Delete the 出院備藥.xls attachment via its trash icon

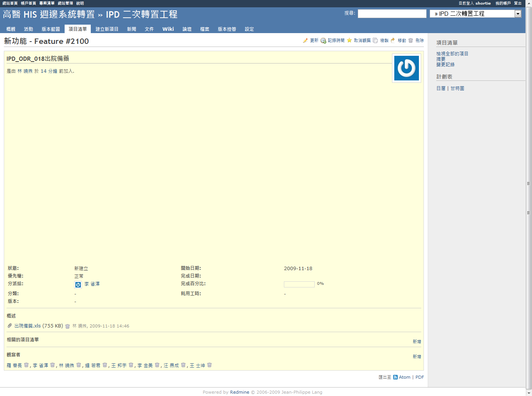tap(67, 326)
